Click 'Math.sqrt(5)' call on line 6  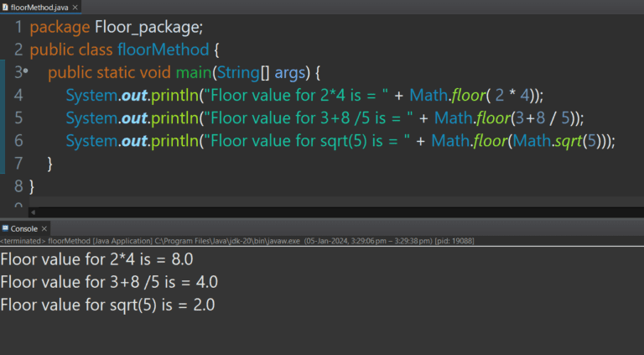coord(557,141)
